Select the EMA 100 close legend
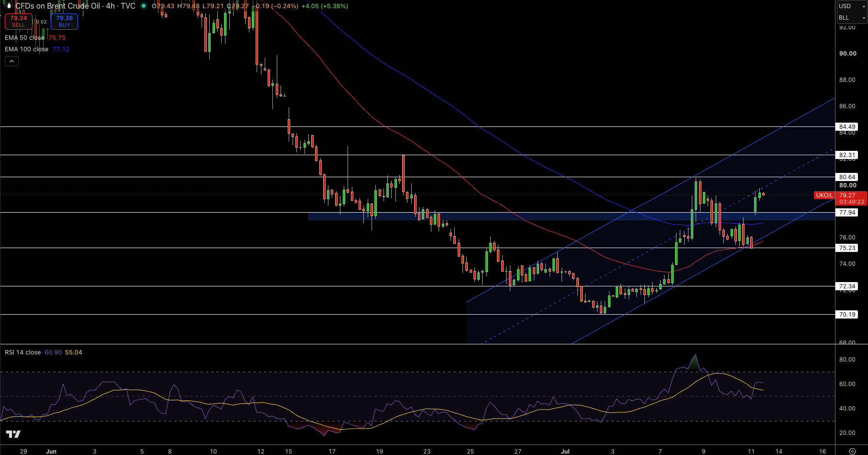The image size is (868, 455). coord(26,49)
